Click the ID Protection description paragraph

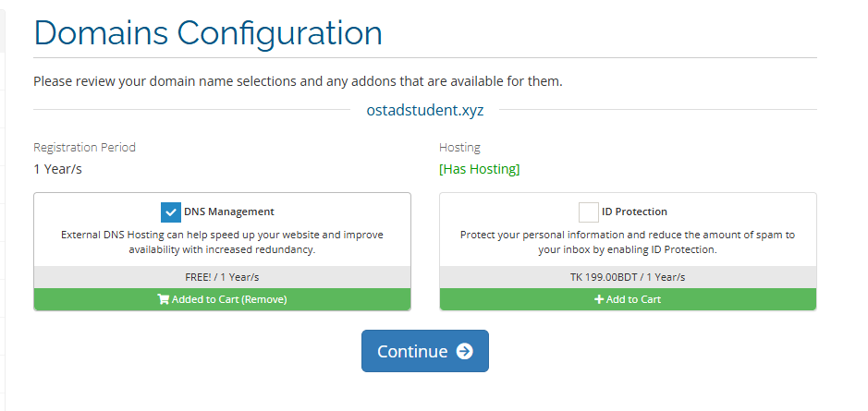(x=628, y=242)
